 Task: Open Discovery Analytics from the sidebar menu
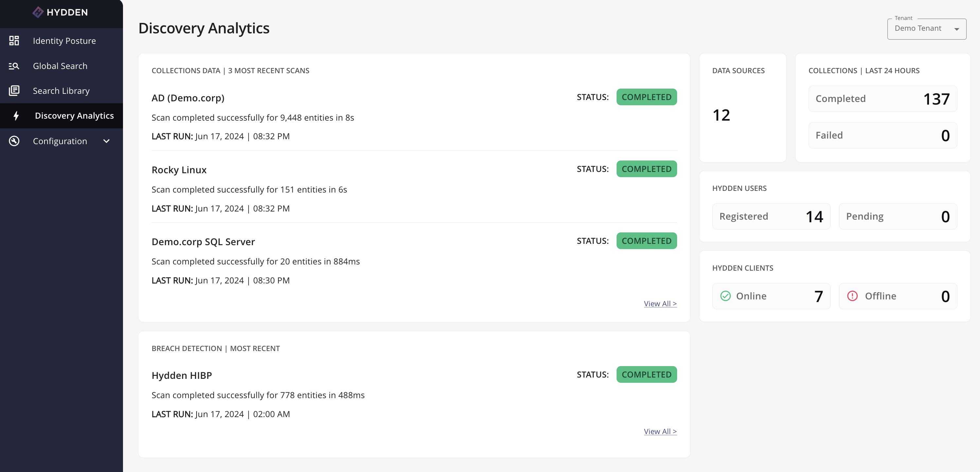click(75, 115)
